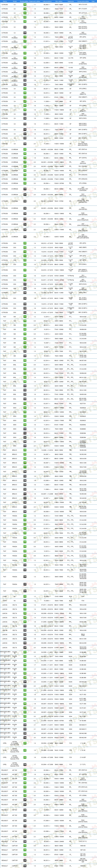Click the Nadwozie column header
The width and height of the screenshot is (97, 868).
pos(70,1)
